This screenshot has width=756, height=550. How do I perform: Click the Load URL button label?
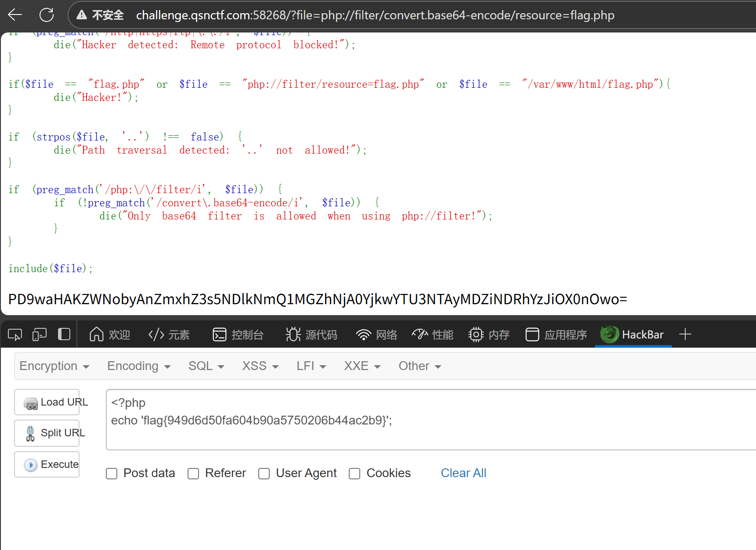point(64,403)
